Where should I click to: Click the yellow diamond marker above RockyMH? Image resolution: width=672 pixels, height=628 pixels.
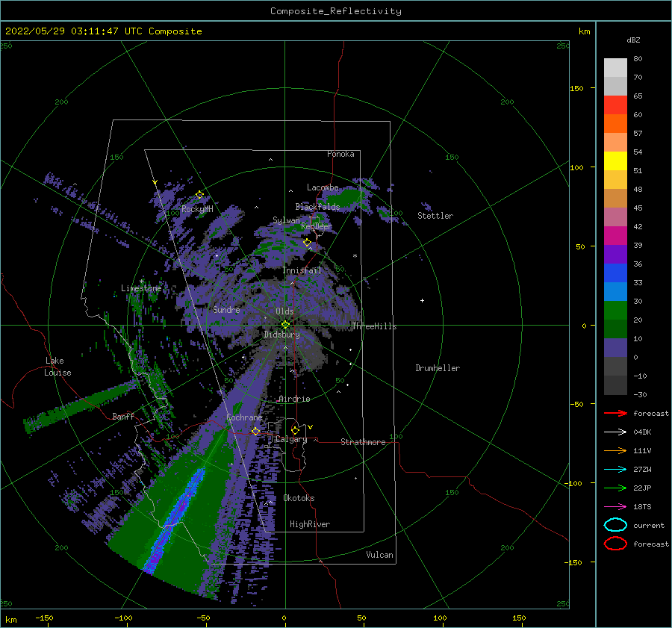click(199, 195)
